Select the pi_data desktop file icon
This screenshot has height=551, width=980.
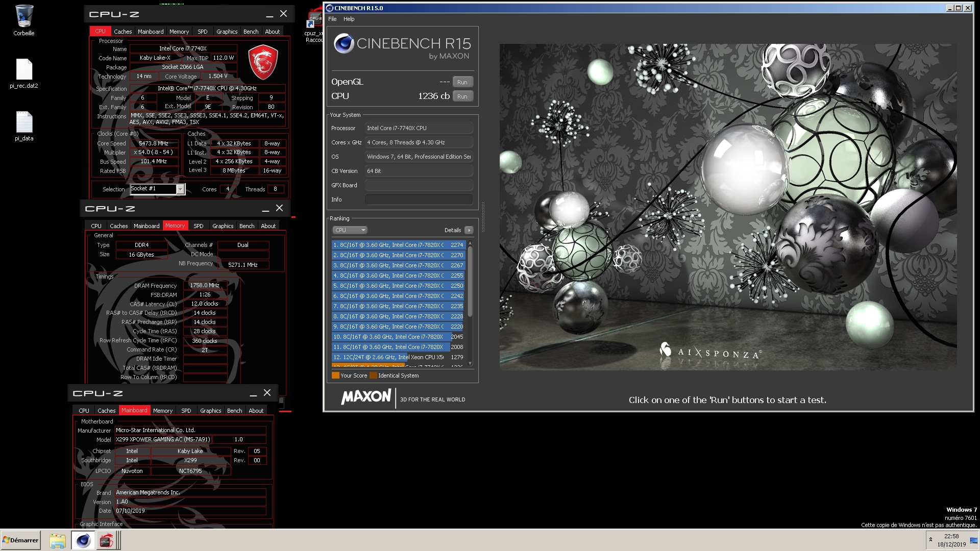coord(24,122)
